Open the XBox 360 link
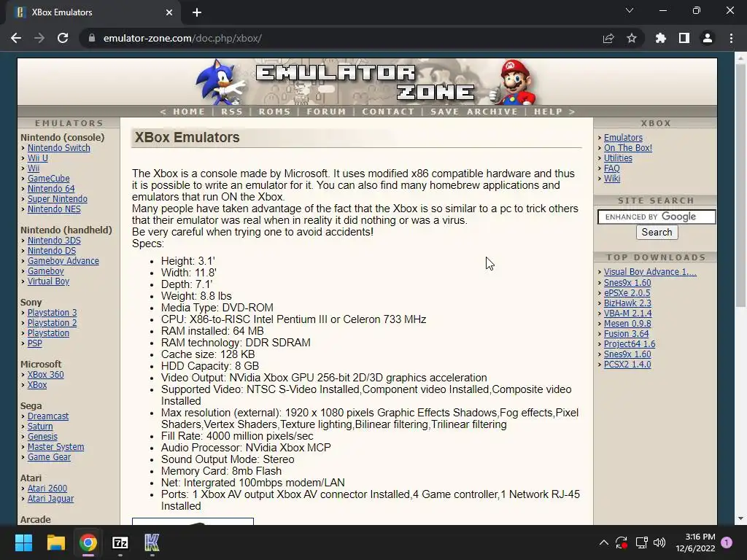This screenshot has height=560, width=747. [x=45, y=375]
